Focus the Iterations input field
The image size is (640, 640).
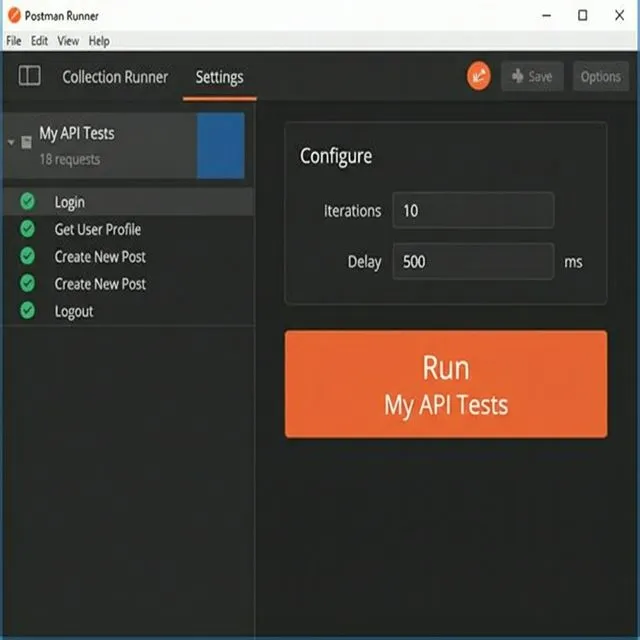coord(472,211)
